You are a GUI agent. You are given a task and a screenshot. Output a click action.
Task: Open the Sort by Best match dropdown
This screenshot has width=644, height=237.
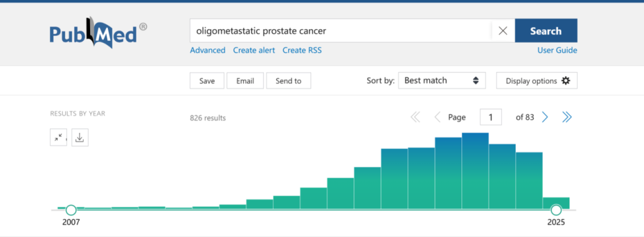tap(442, 80)
